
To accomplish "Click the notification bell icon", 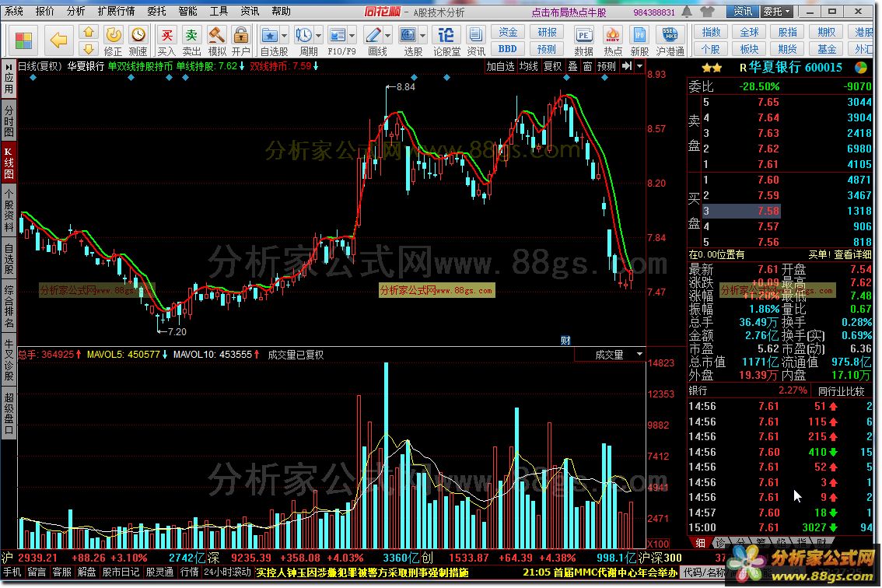I will [x=687, y=11].
